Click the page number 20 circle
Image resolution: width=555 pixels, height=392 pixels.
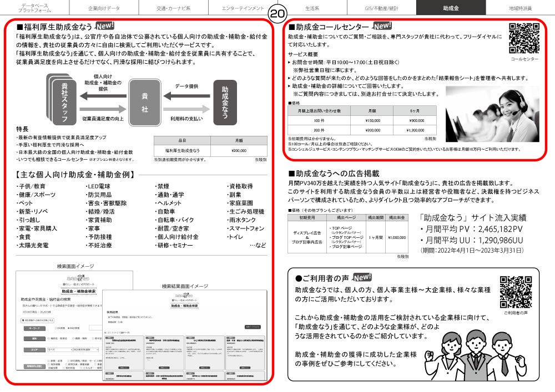tap(277, 14)
